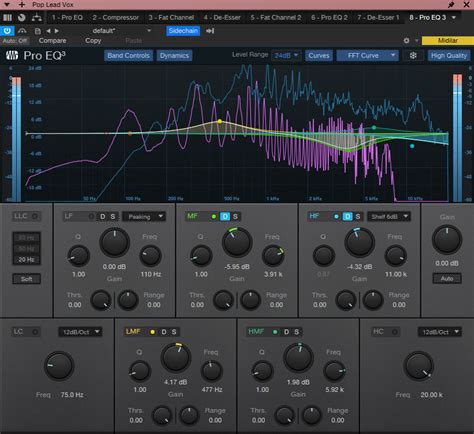Viewport: 474px width, 434px height.
Task: Click the Auto gain button
Action: tap(447, 278)
